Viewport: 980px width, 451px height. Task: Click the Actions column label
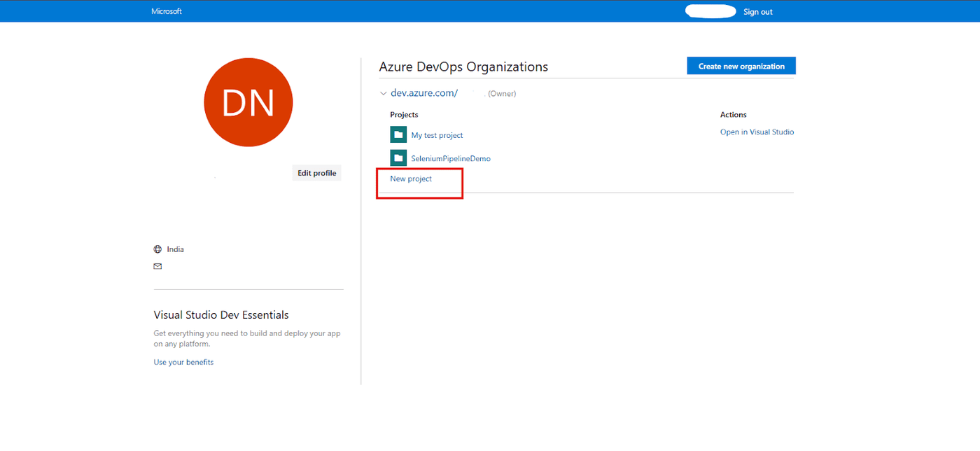pos(734,114)
